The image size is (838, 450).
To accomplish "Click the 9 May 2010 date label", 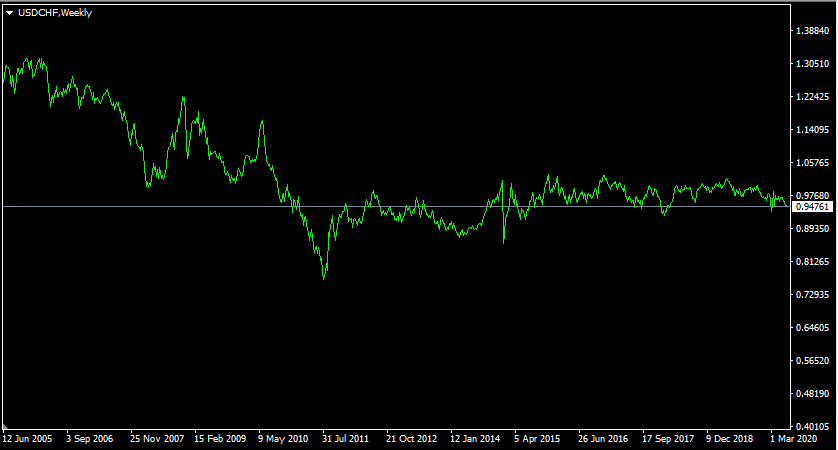I will click(283, 439).
